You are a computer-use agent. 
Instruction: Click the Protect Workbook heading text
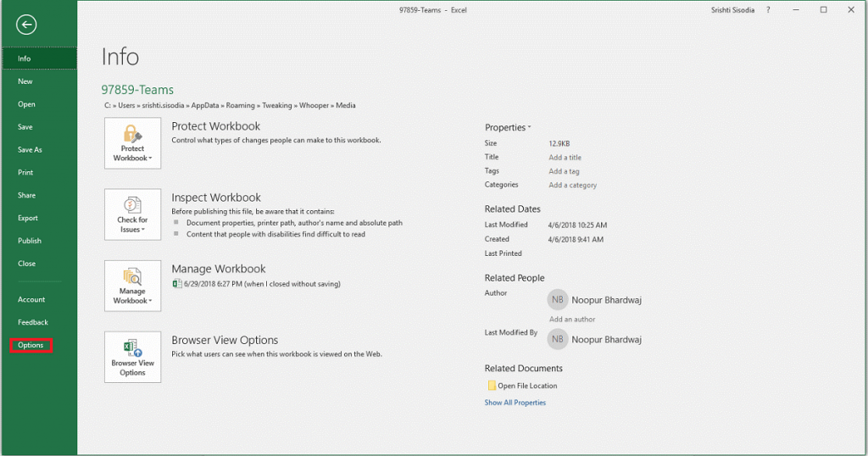coord(216,126)
